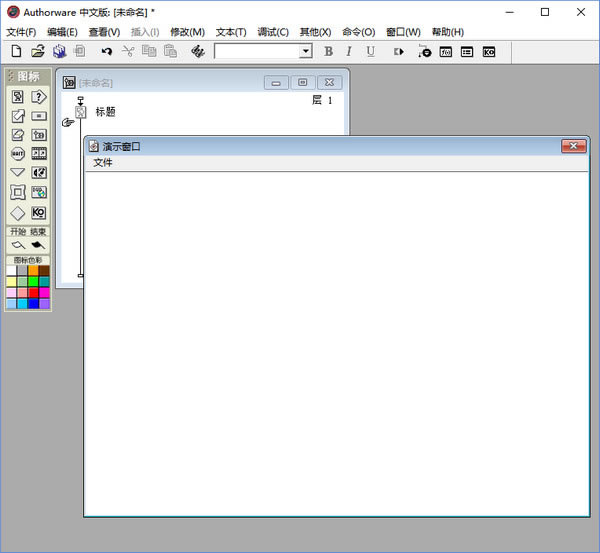Click the black stop flag under 结束
Screen dimensions: 600x553
click(x=38, y=244)
